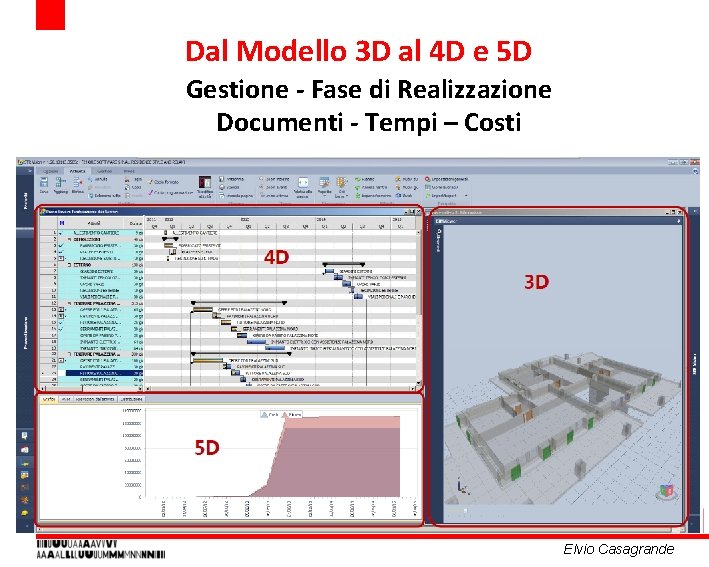Click the Anteprima print preview icon

pyautogui.click(x=222, y=179)
